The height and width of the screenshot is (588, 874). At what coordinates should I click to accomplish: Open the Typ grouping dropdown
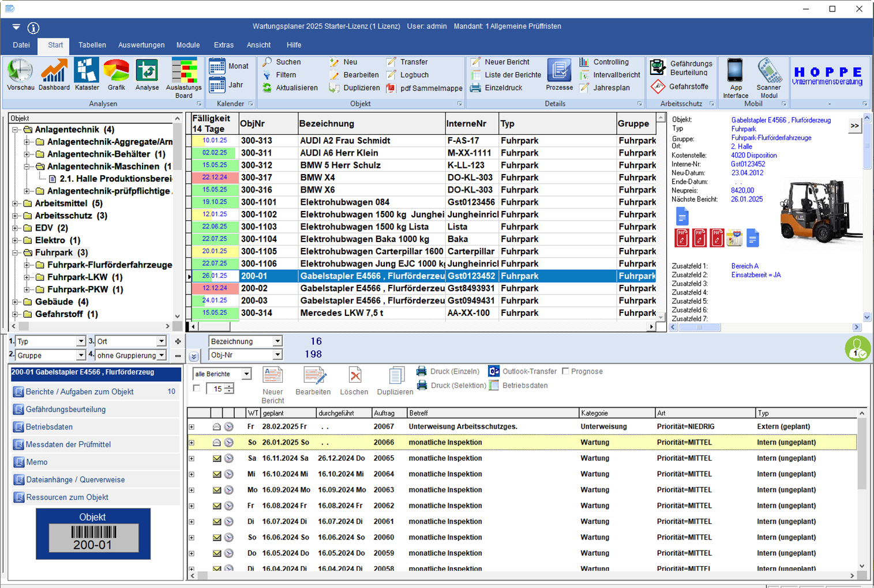coord(81,341)
